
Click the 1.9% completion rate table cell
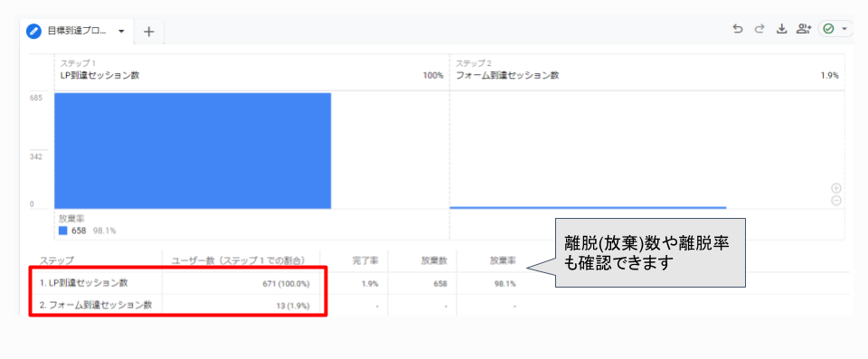click(369, 284)
